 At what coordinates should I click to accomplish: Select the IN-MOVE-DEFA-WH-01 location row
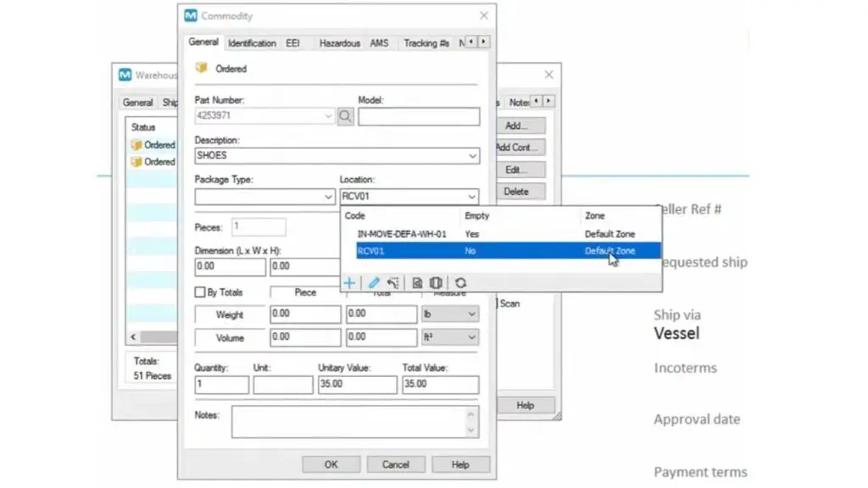click(x=402, y=234)
